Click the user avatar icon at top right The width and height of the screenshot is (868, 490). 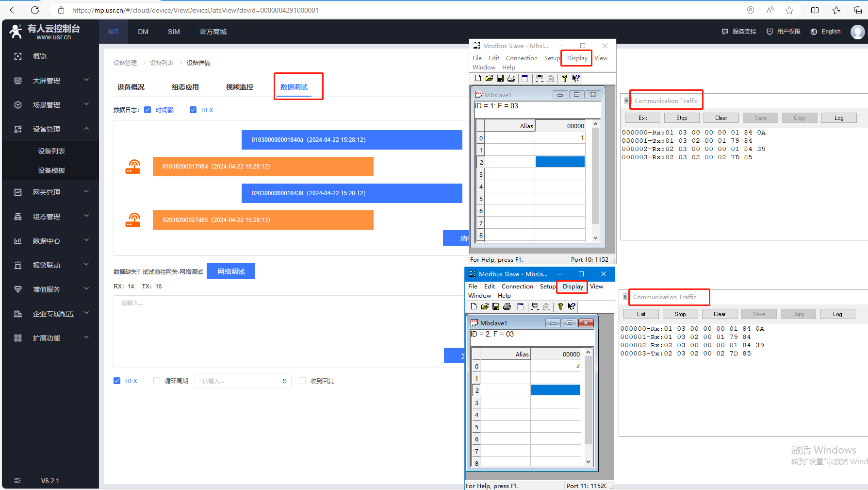pyautogui.click(x=857, y=32)
